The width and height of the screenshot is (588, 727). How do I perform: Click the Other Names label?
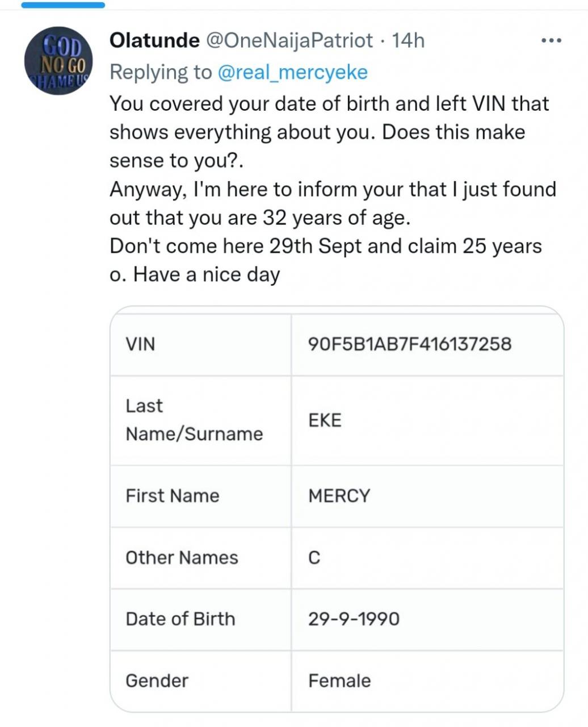click(182, 558)
